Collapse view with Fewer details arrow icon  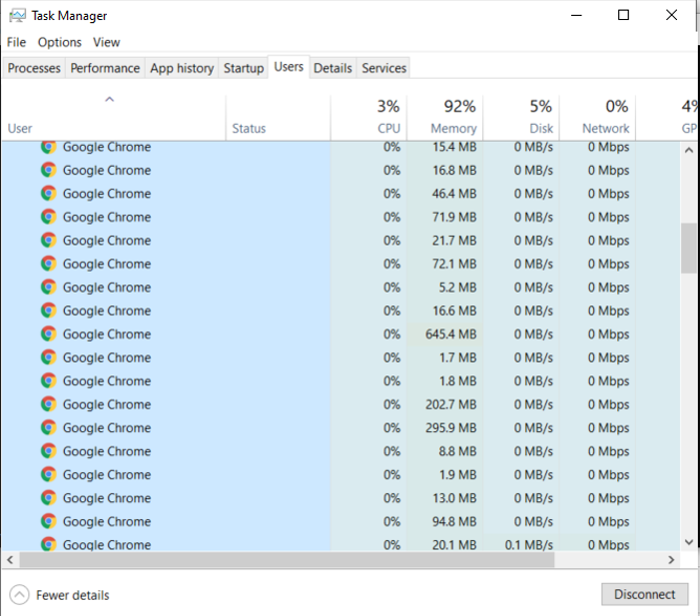pyautogui.click(x=19, y=595)
